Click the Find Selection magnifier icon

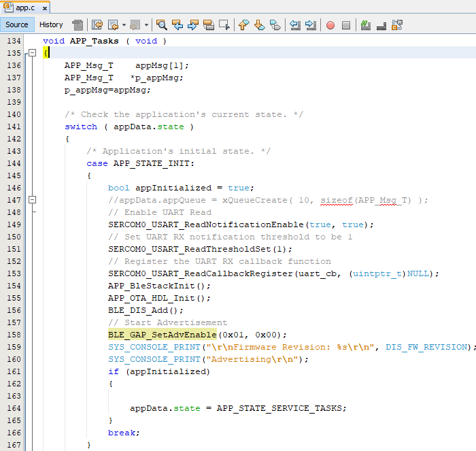[162, 25]
